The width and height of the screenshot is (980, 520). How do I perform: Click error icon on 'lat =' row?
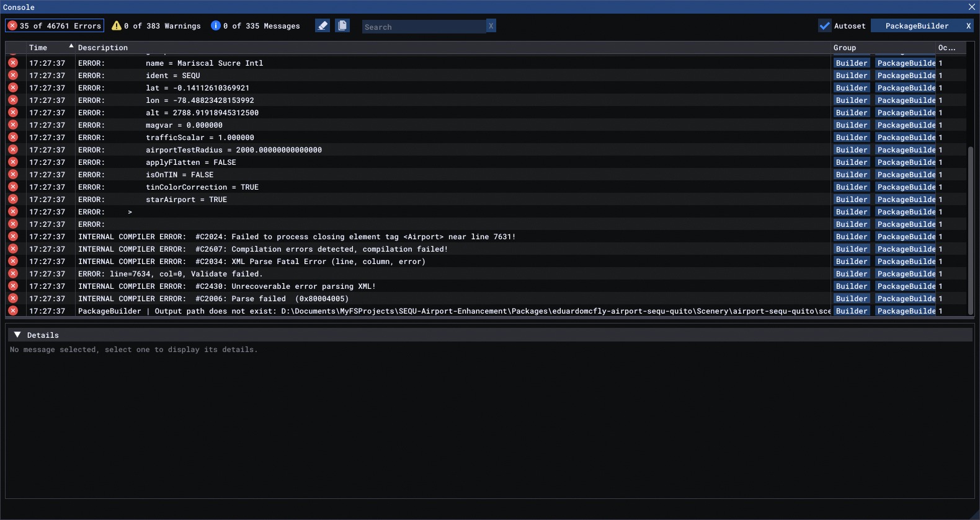(13, 87)
